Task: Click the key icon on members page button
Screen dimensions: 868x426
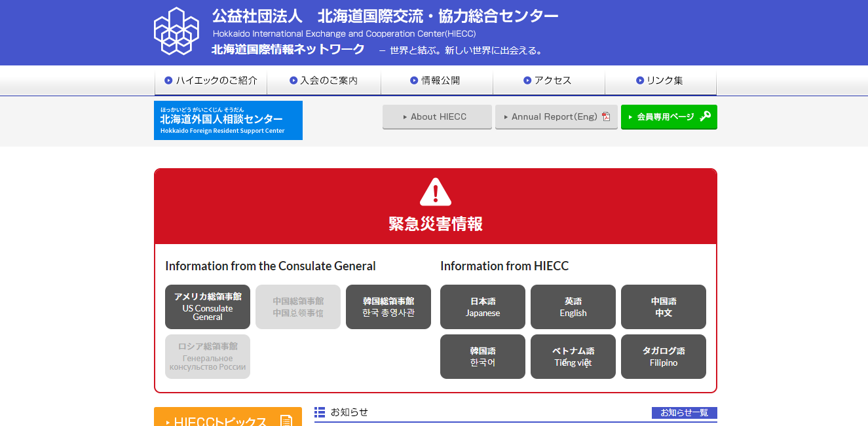Action: point(705,116)
